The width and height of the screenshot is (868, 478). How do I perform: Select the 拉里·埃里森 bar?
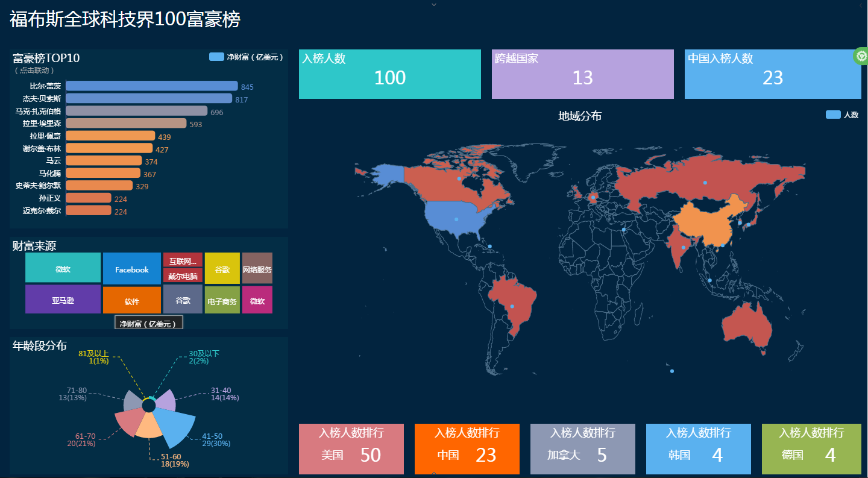click(126, 124)
